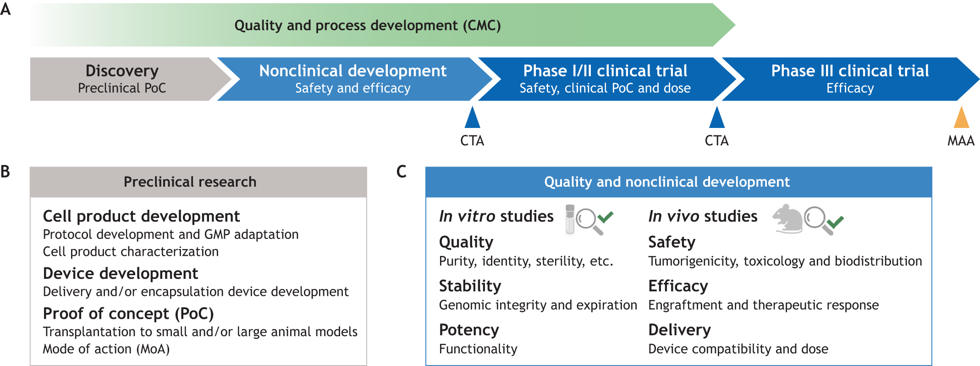The image size is (980, 366).
Task: Click the Proof of concept (PoC) heading
Action: 128,314
